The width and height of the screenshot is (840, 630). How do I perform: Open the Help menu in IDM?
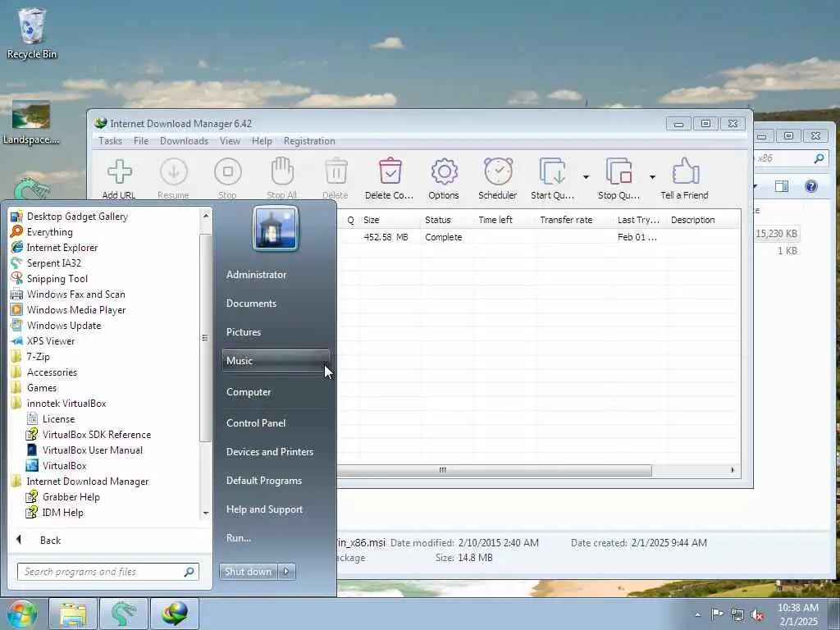click(x=262, y=141)
